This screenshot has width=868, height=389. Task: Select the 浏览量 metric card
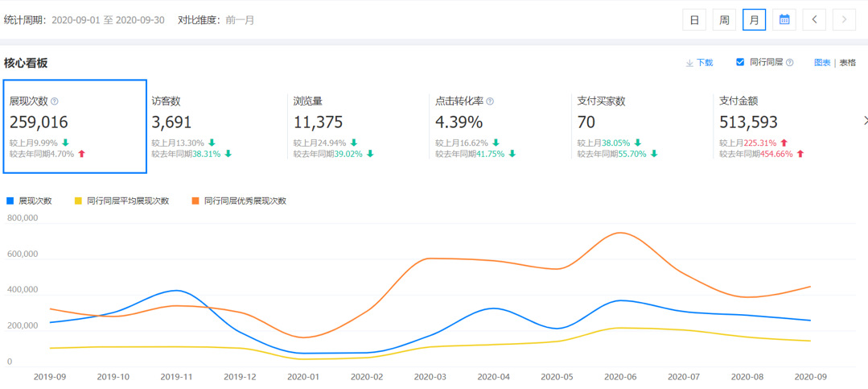pos(358,126)
